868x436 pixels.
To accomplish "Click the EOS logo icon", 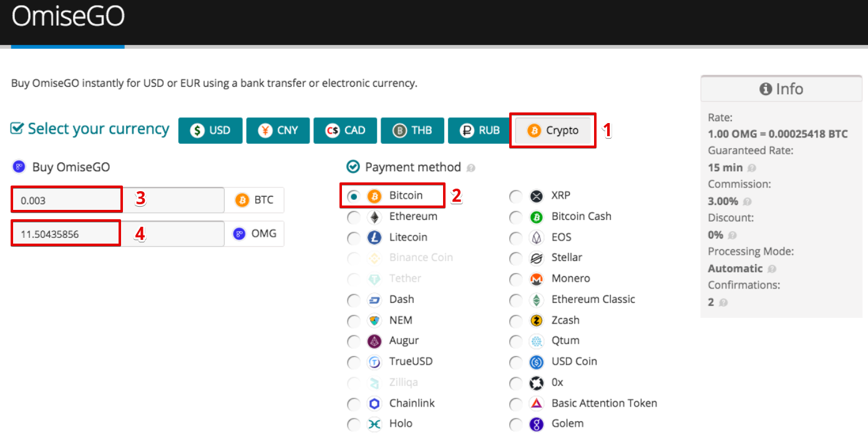I will pyautogui.click(x=537, y=238).
